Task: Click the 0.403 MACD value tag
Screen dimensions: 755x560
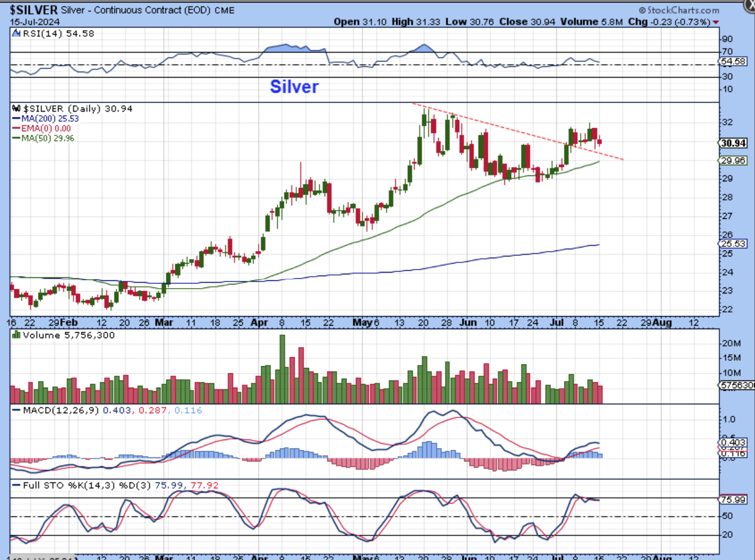Action: (x=734, y=443)
